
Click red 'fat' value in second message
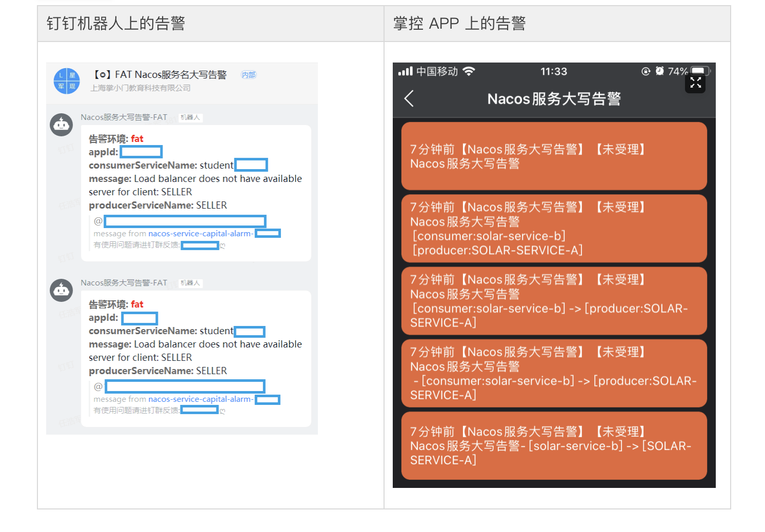coord(137,304)
